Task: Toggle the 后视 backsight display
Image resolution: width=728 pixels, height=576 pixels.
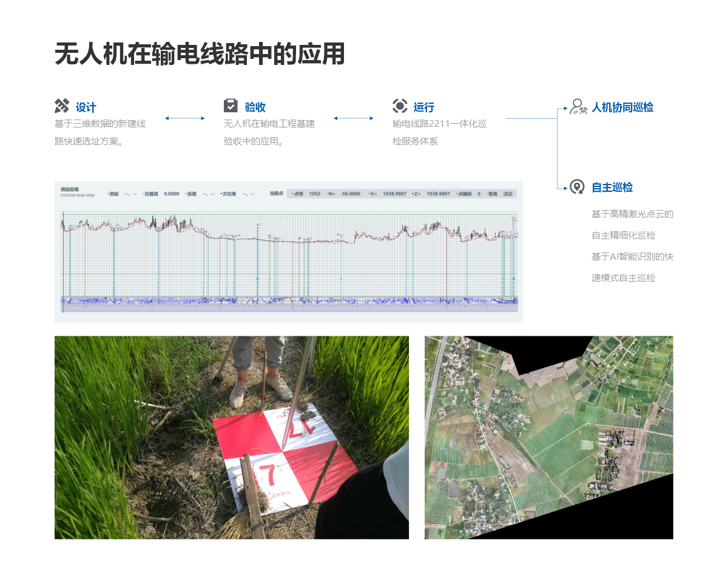Action: [x=191, y=192]
